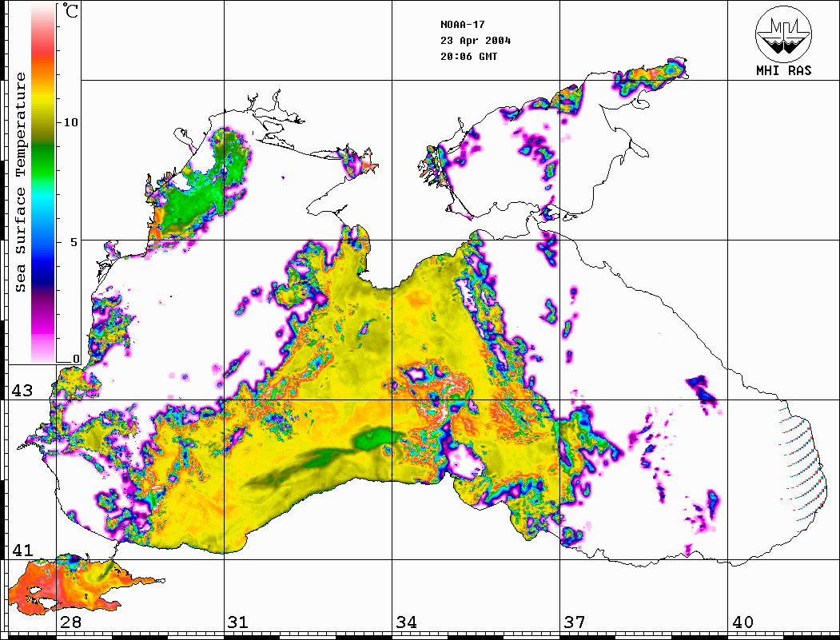Click the longitude label '34'
The width and height of the screenshot is (840, 640).
coord(406,622)
